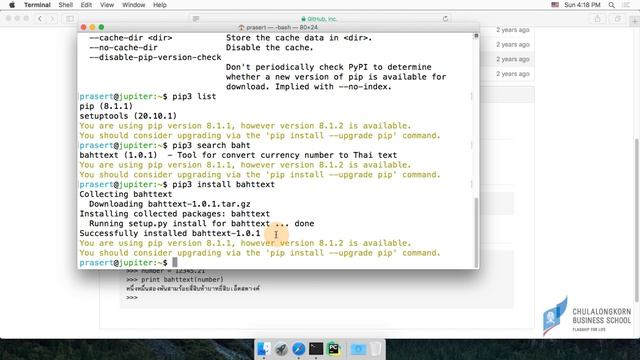Open Launchpad from the Dock
The width and height of the screenshot is (640, 360).
click(281, 349)
